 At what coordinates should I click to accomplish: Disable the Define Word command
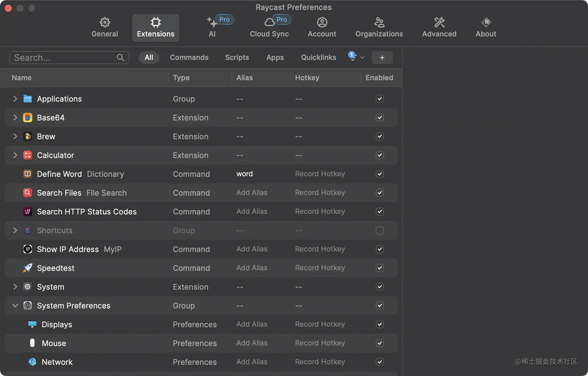tap(380, 174)
